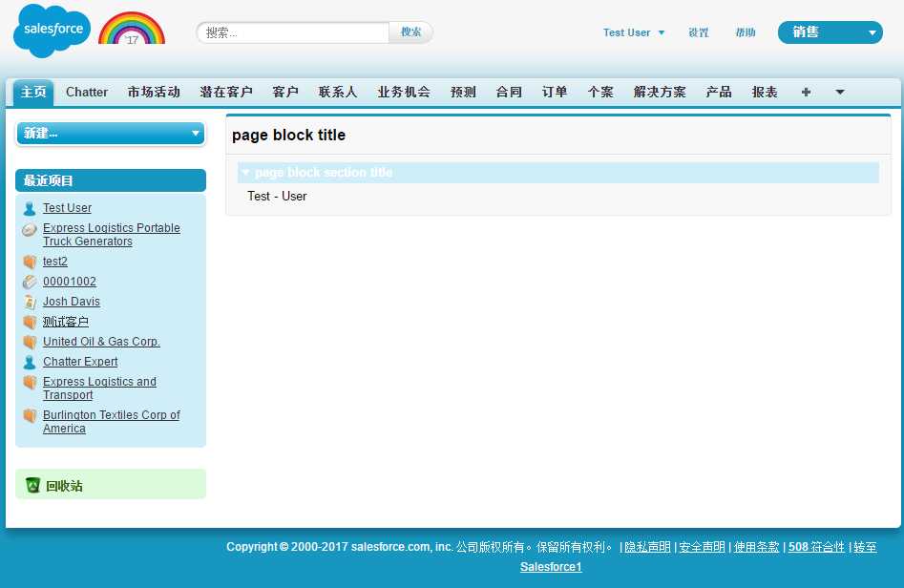Open the 安全声明 security statement footer link
The height and width of the screenshot is (588, 904).
click(702, 547)
